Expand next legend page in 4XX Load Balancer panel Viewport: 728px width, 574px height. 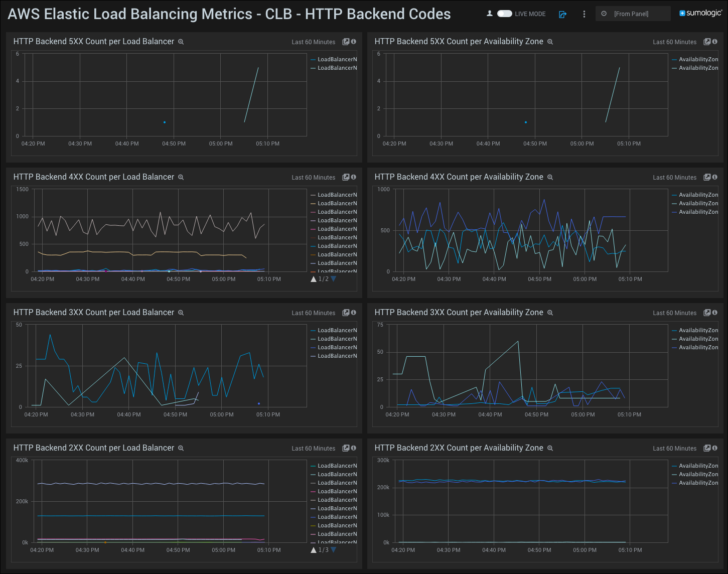[x=333, y=279]
